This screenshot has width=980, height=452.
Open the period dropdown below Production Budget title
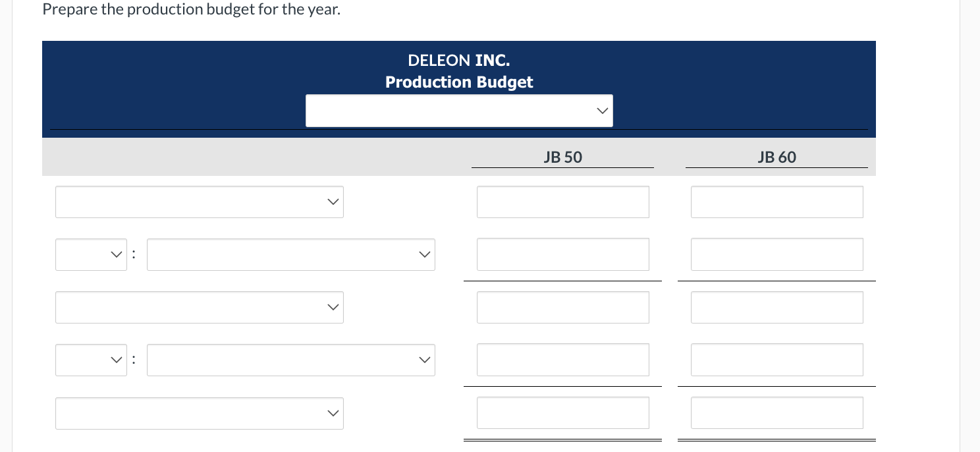point(459,111)
